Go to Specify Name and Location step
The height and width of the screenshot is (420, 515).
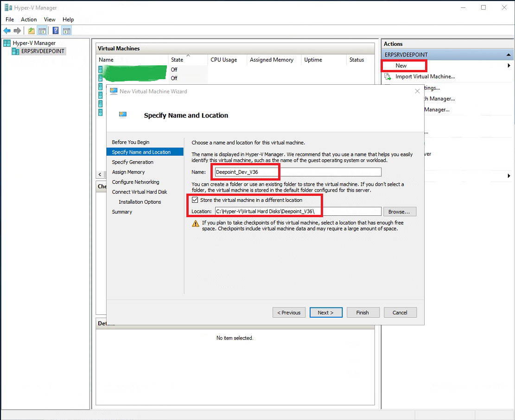(145, 152)
